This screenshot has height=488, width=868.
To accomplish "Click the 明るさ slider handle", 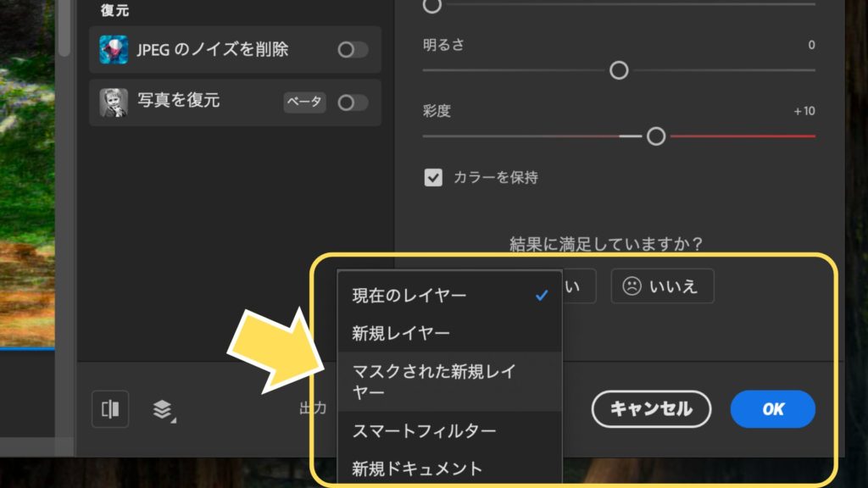I will (619, 70).
